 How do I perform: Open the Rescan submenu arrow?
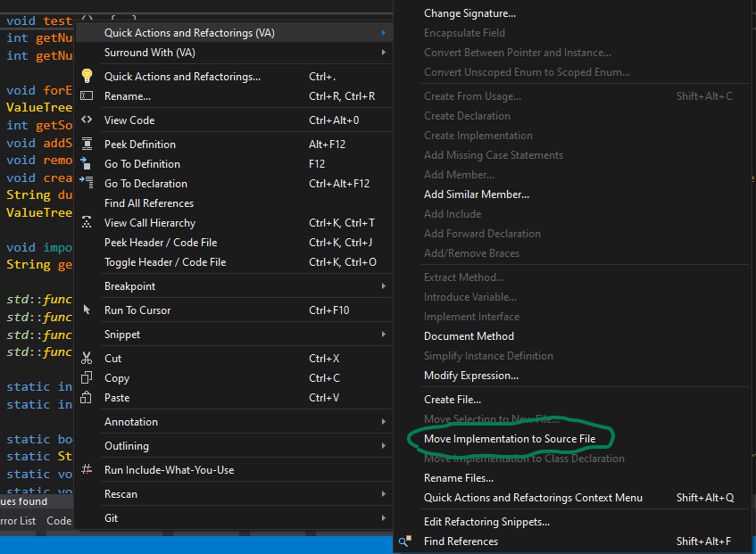pyautogui.click(x=383, y=494)
